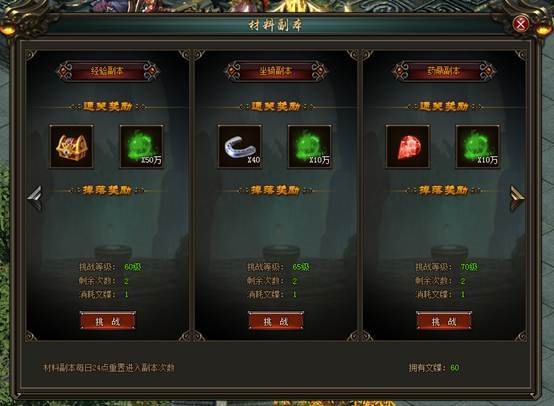The width and height of the screenshot is (554, 406).
Task: Start the 坐骑副本 challenge
Action: click(x=276, y=321)
